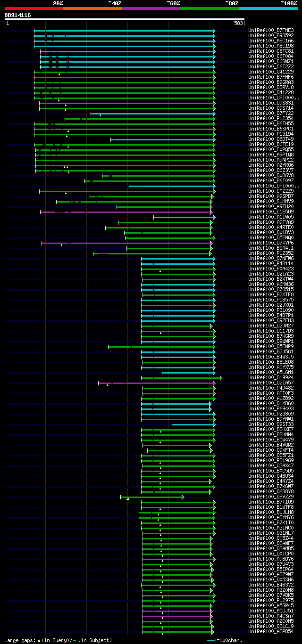Screen dimensions: 302x644
Task: Pick the UniRef100_A2YKQ6 hit
Action: 271,165
